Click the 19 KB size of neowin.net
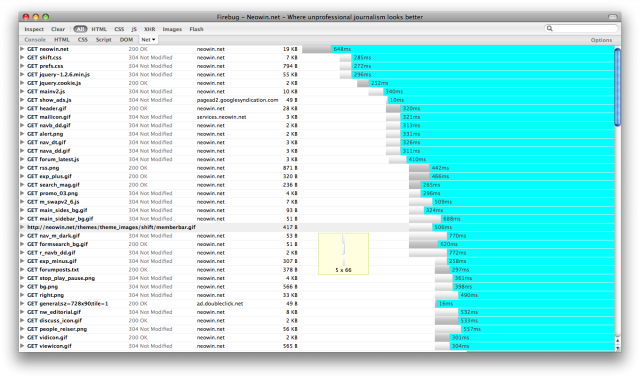Screen dimensions: 640x378 tap(290, 49)
